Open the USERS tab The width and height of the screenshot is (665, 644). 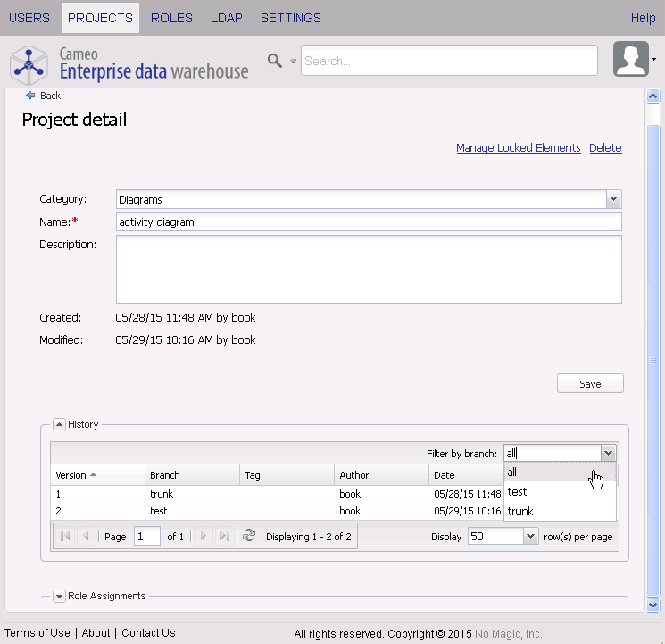pyautogui.click(x=29, y=18)
